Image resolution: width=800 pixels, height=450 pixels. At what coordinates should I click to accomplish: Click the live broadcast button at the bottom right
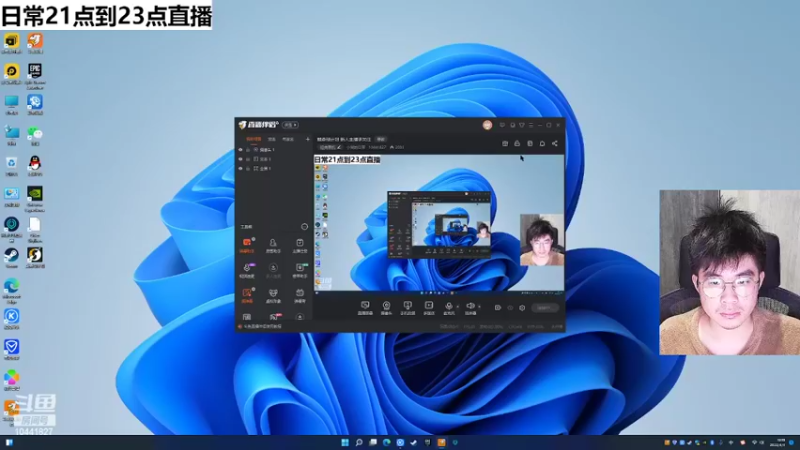[x=545, y=308]
